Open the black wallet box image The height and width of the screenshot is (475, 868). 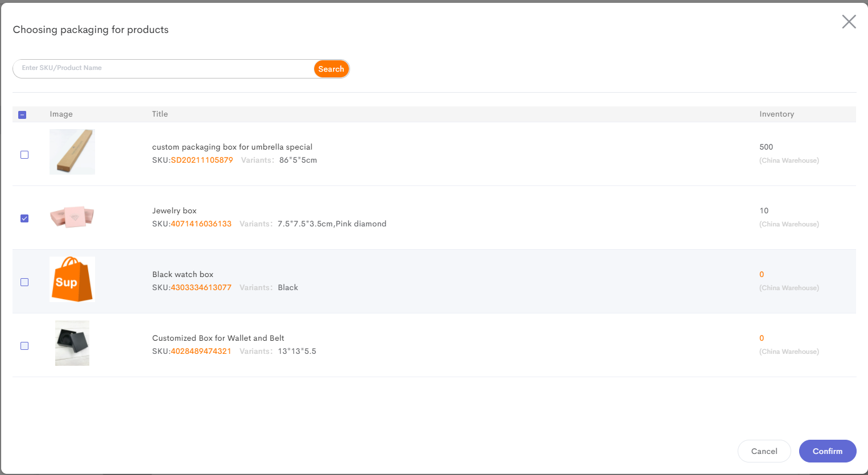[x=72, y=343]
